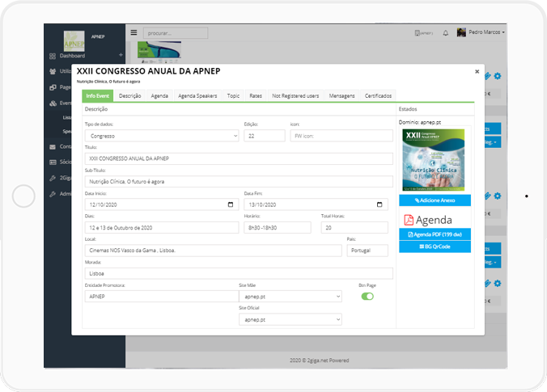Open the Site Oficial dropdown
The image size is (547, 392).
point(290,319)
